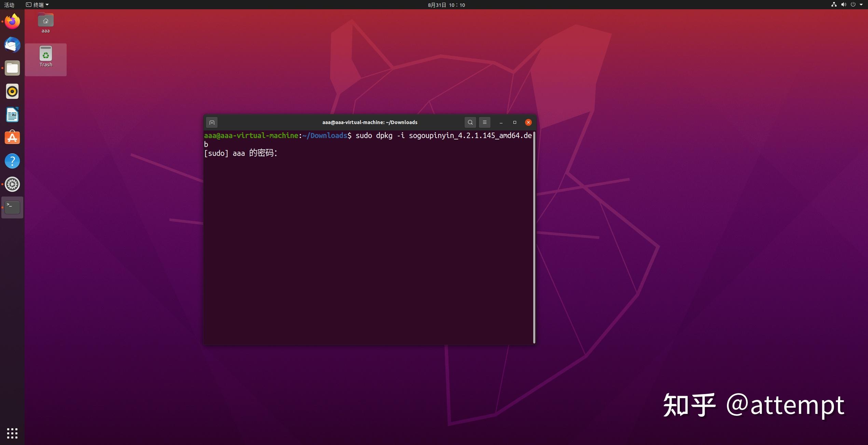Click the volume speaker icon
This screenshot has height=445, width=868.
tap(843, 5)
